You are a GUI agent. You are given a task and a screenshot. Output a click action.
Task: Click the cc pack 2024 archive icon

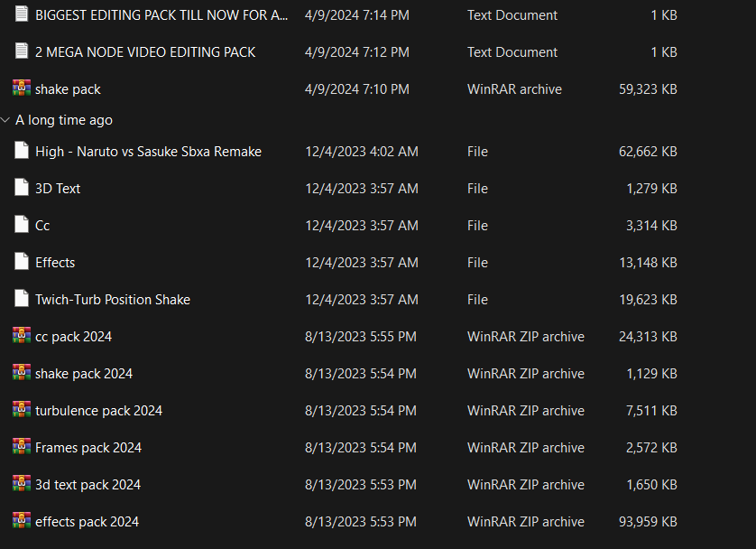tap(22, 336)
